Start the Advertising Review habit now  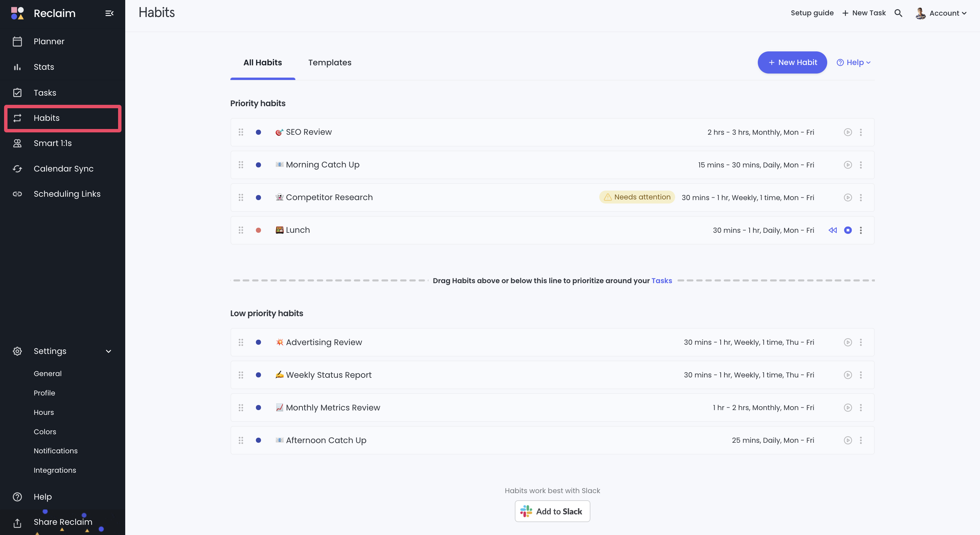coord(848,342)
